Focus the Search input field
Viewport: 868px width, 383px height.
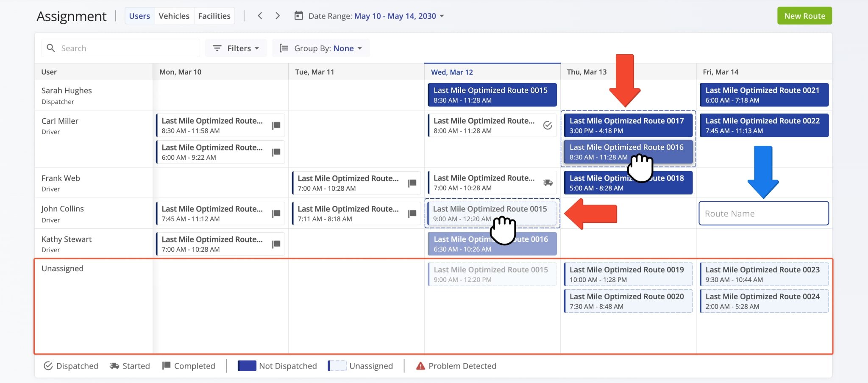point(120,48)
